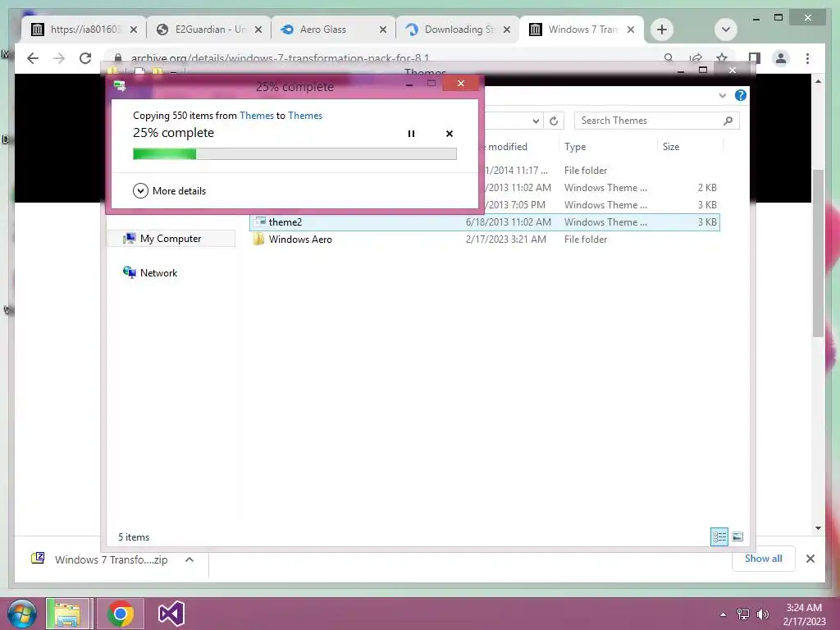Open Chrome zoom search icon
The height and width of the screenshot is (630, 840).
(669, 57)
